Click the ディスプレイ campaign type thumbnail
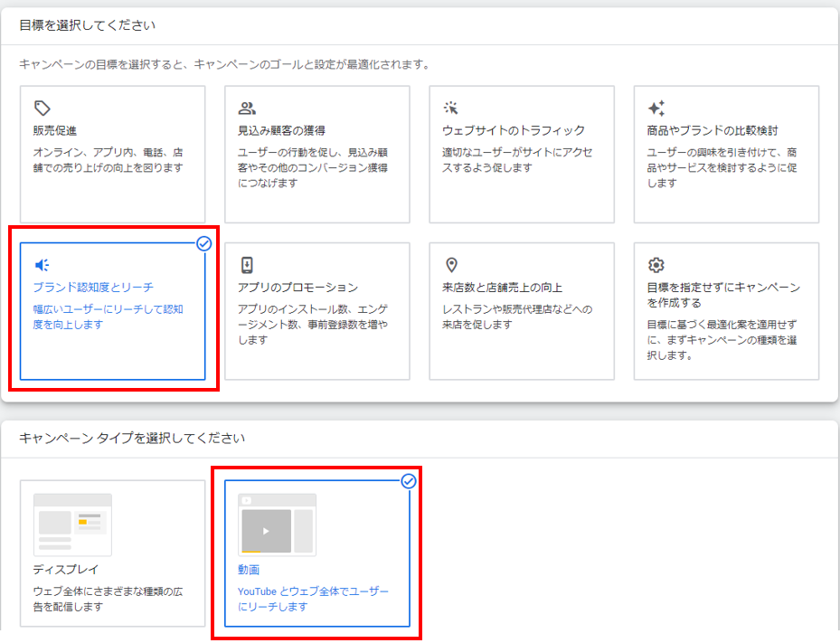 pyautogui.click(x=72, y=525)
